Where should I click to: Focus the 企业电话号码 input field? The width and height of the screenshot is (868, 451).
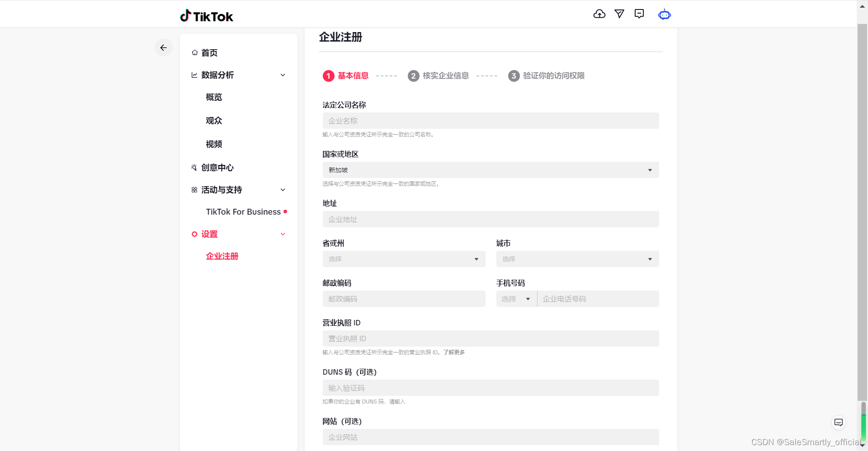pos(598,299)
